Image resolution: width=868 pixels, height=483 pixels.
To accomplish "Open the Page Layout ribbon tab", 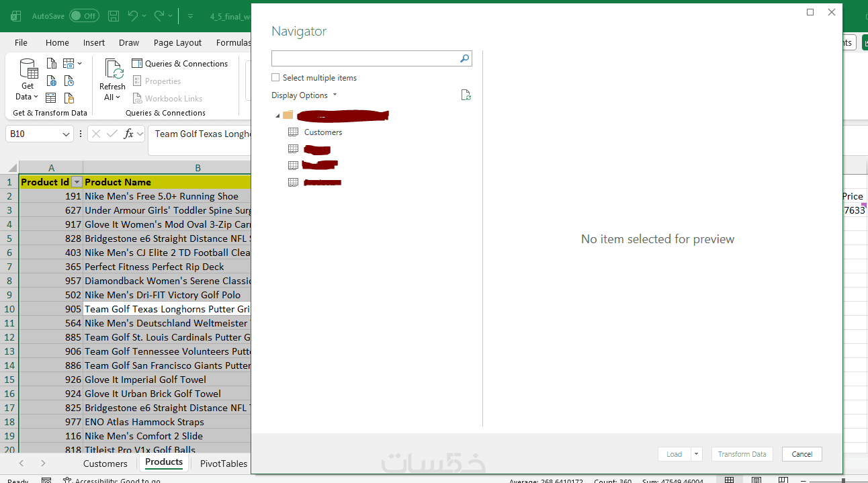I will tap(177, 42).
